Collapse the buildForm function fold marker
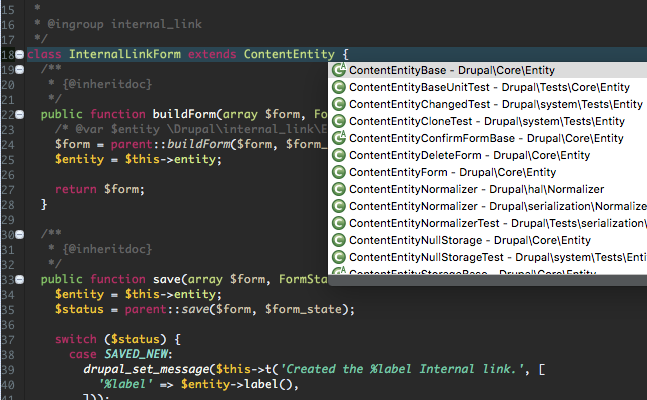The image size is (647, 400). (x=20, y=114)
